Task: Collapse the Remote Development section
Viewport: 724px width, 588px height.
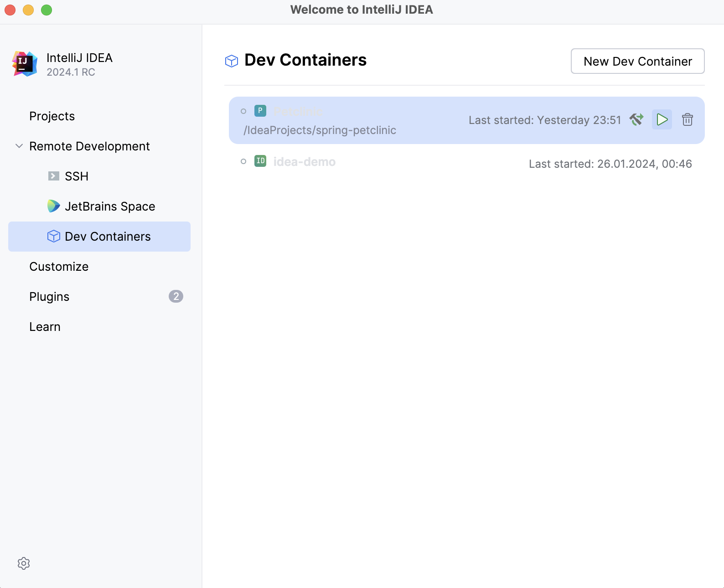Action: point(19,146)
